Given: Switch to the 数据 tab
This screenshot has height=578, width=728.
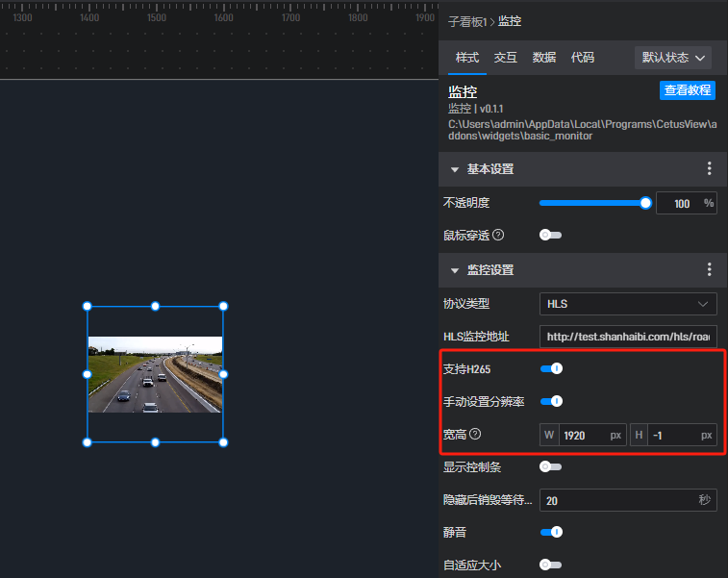Looking at the screenshot, I should 544,58.
